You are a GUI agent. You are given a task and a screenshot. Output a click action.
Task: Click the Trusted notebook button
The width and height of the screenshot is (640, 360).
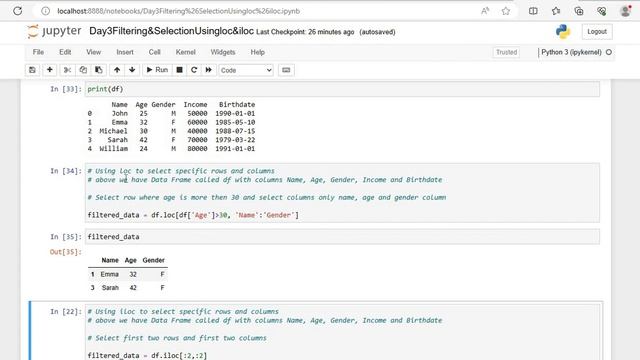point(507,52)
